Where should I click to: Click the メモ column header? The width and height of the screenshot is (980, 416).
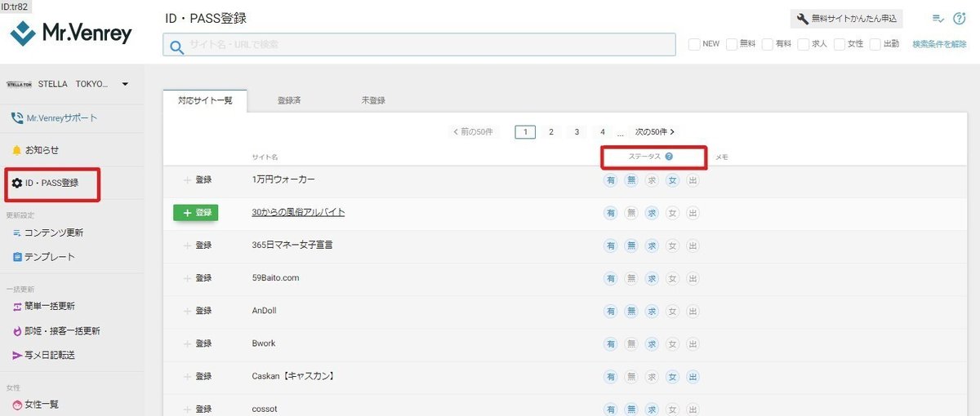tap(722, 157)
